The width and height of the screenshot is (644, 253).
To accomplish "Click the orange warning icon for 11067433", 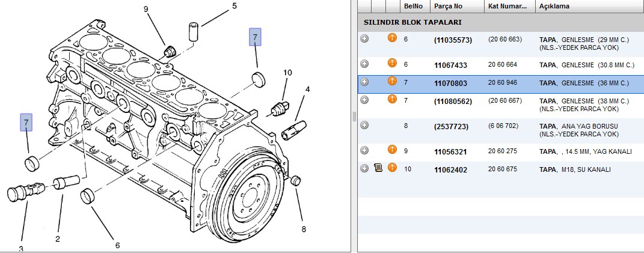I will (392, 63).
